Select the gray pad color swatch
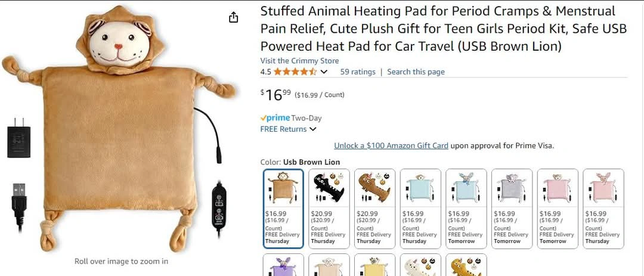The image size is (644, 276). point(512,209)
